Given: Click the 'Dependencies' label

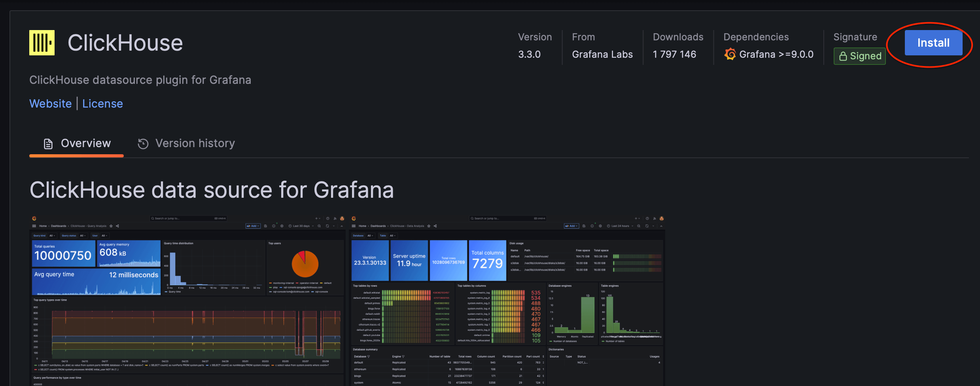Looking at the screenshot, I should coord(756,37).
